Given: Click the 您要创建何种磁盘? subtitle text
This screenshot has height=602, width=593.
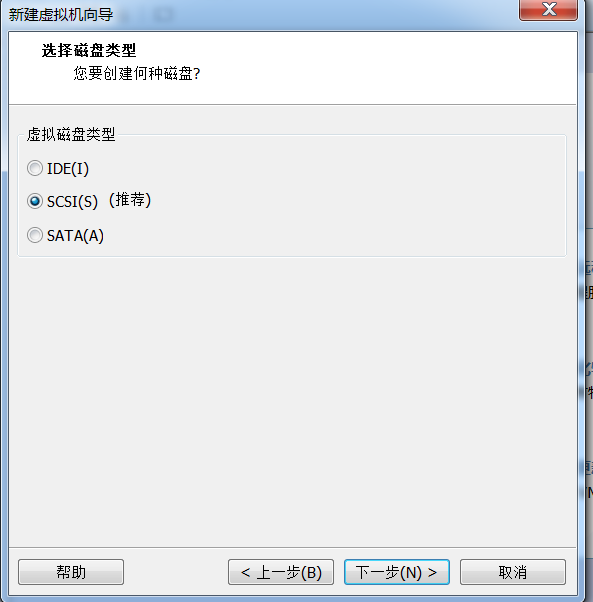Looking at the screenshot, I should tap(137, 73).
